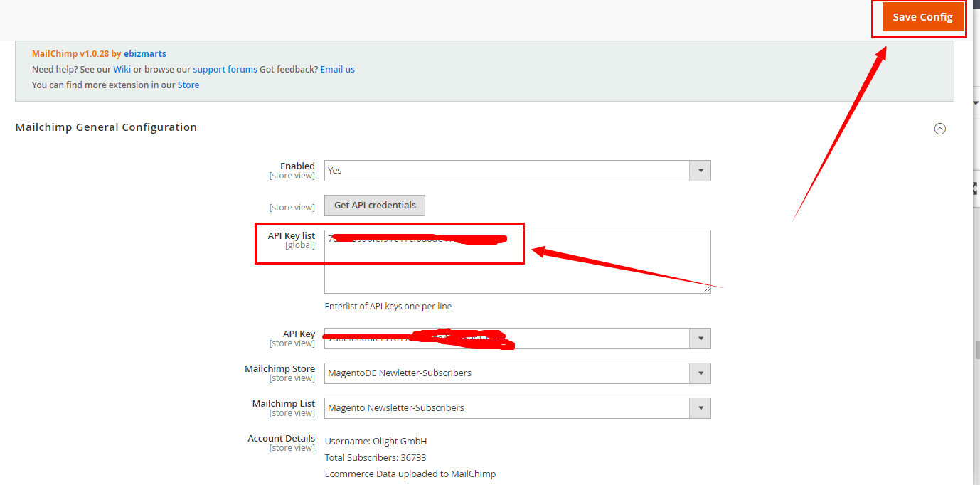Click the page vertical scrollbar thumb

click(x=976, y=351)
